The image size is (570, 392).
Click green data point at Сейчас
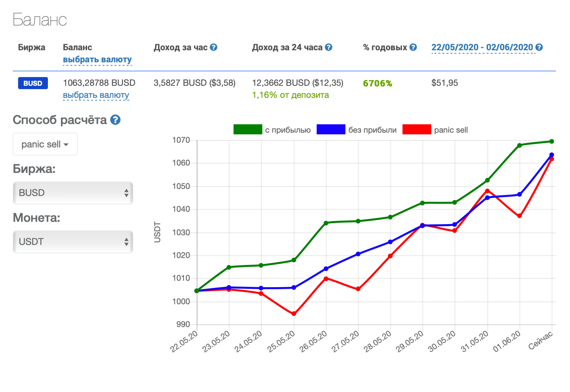pyautogui.click(x=552, y=141)
